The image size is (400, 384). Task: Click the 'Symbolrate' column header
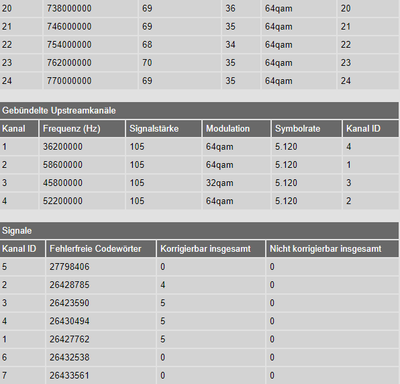click(x=307, y=129)
